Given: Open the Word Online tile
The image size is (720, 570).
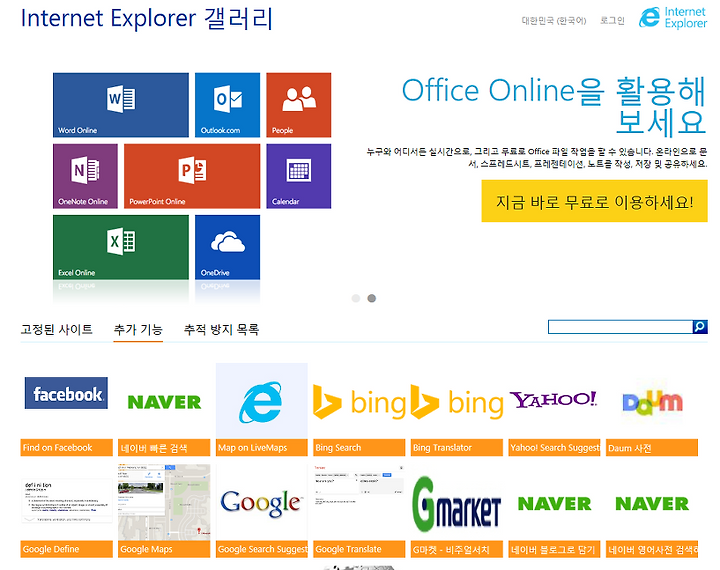Looking at the screenshot, I should (x=121, y=105).
